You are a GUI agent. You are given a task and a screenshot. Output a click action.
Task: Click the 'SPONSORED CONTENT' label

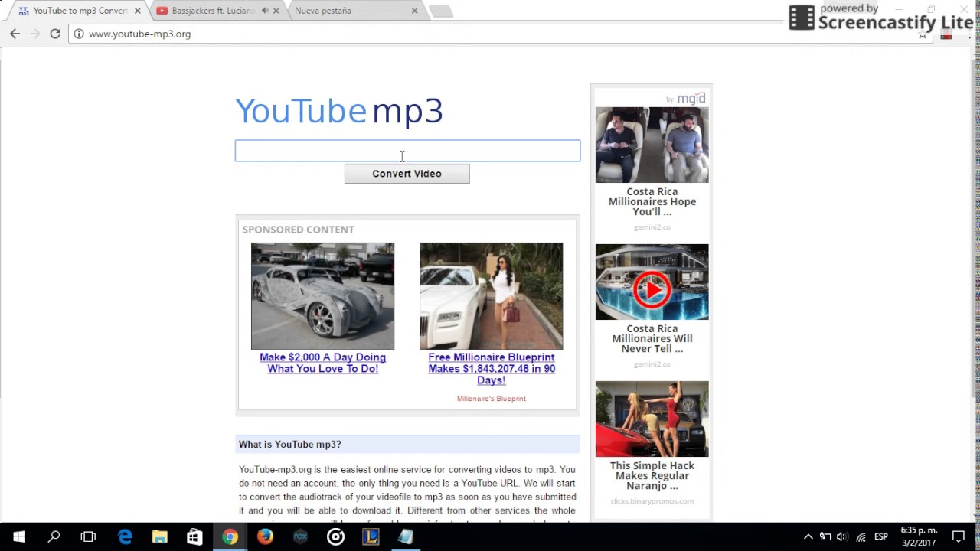298,230
